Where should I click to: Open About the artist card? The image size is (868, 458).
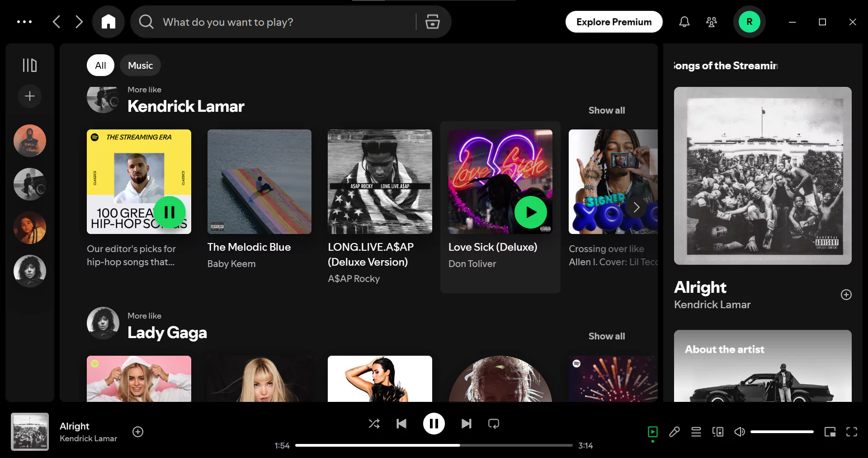pos(763,366)
